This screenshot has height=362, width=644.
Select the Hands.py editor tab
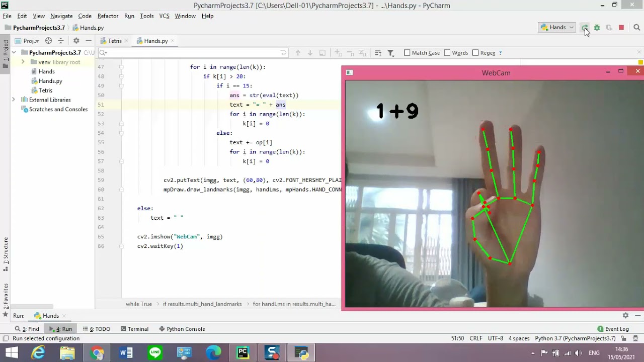pyautogui.click(x=155, y=41)
